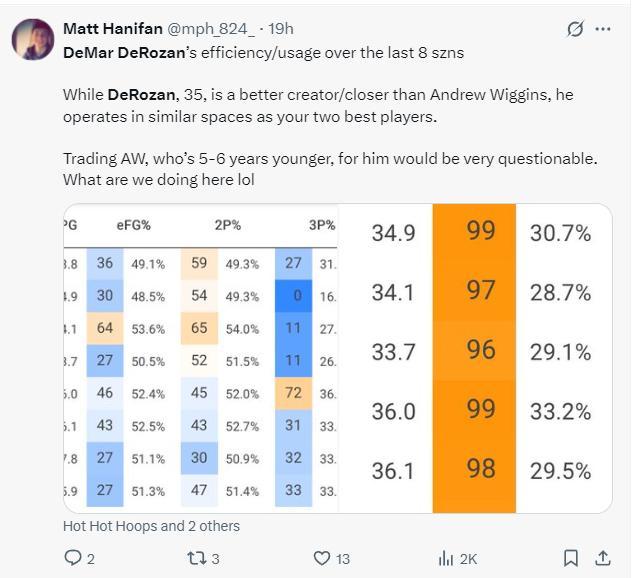Open the three-dot more options menu

[x=602, y=29]
